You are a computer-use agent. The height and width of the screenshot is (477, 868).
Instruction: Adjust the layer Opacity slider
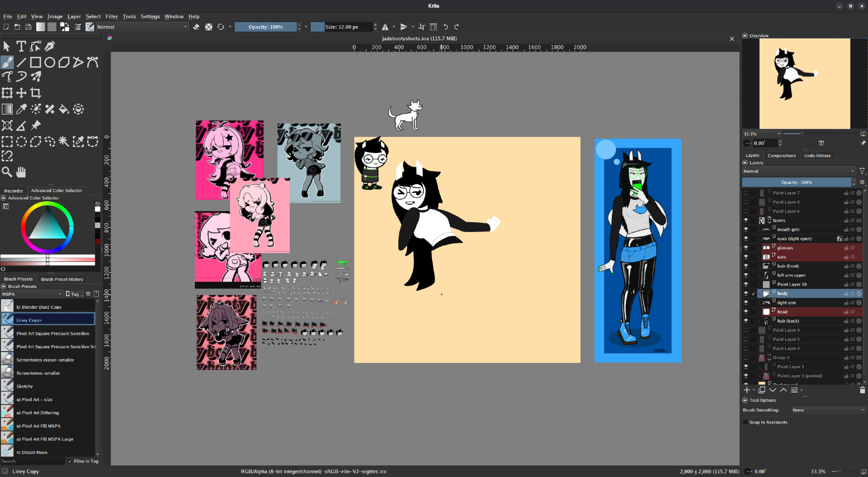coord(796,183)
